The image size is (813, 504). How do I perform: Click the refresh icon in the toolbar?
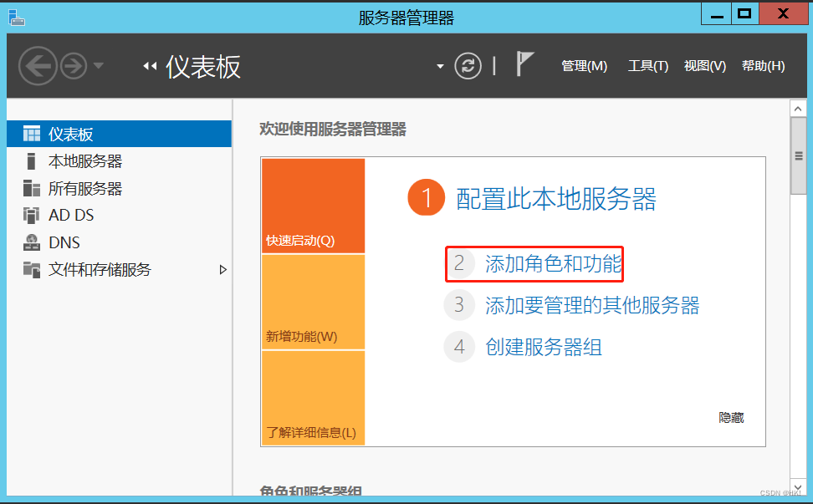468,66
